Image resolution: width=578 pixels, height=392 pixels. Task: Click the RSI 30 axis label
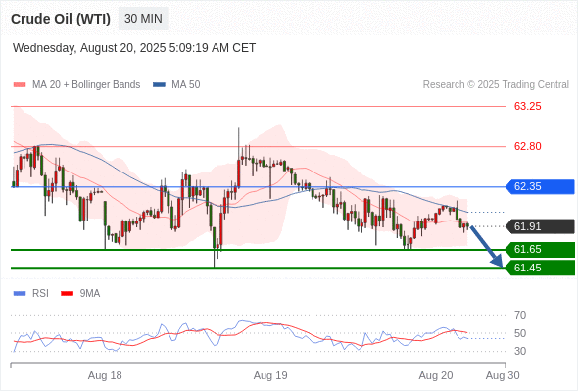click(x=520, y=351)
